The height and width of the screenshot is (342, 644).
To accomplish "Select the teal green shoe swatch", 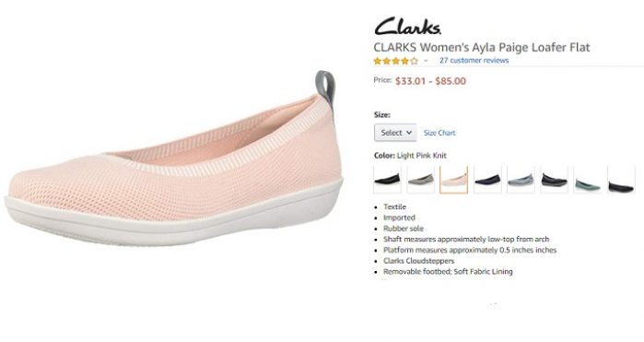I will (x=587, y=180).
